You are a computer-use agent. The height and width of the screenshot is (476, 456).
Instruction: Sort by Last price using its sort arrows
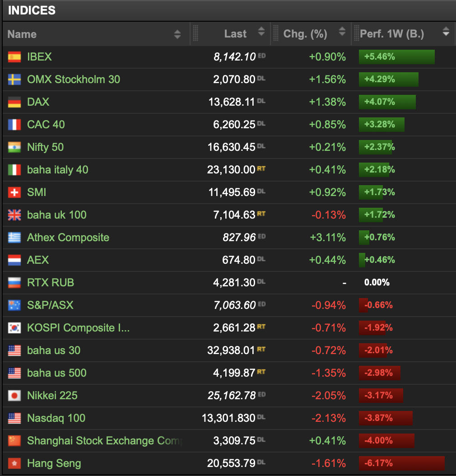pos(261,31)
